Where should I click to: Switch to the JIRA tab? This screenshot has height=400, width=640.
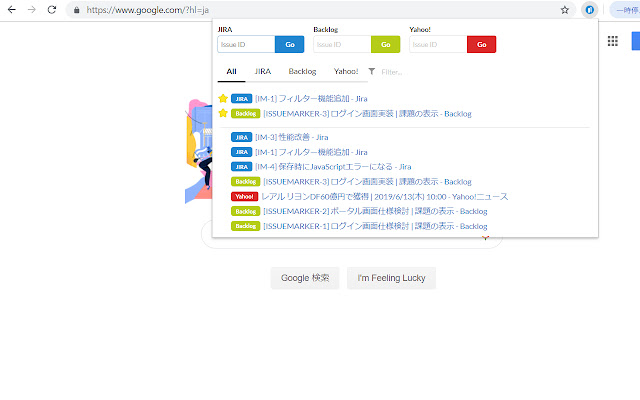262,71
